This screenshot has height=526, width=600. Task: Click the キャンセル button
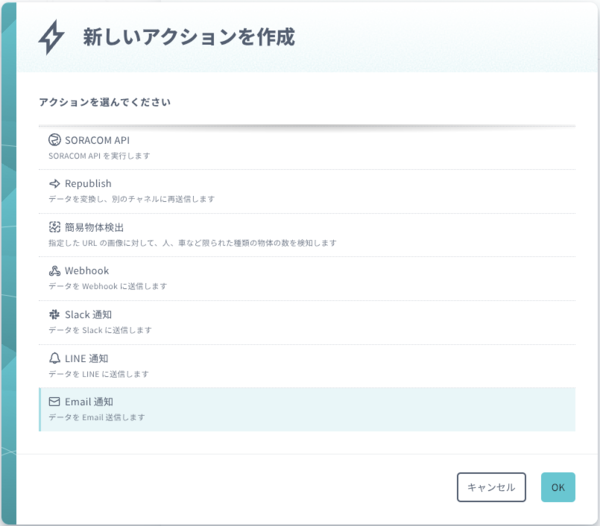coord(491,487)
